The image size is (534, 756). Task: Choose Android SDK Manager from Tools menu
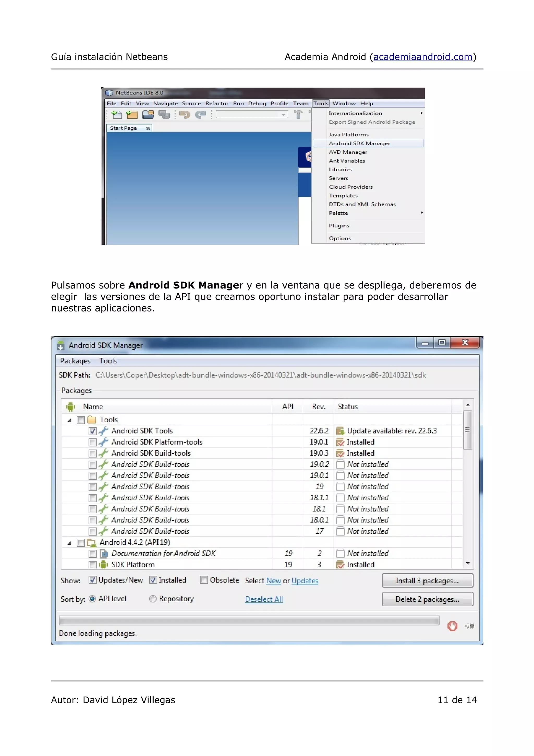368,143
